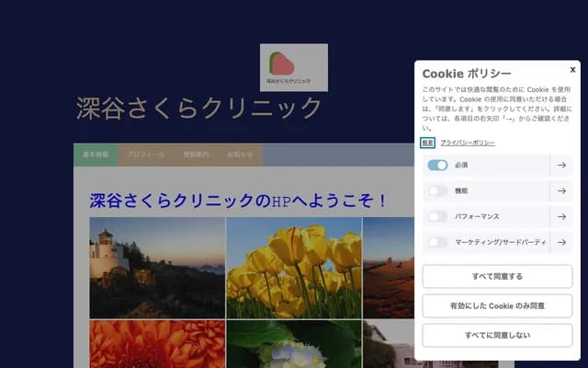
Task: Click the 深谷さくらクリニックのHPへようこそ heading
Action: (x=238, y=201)
